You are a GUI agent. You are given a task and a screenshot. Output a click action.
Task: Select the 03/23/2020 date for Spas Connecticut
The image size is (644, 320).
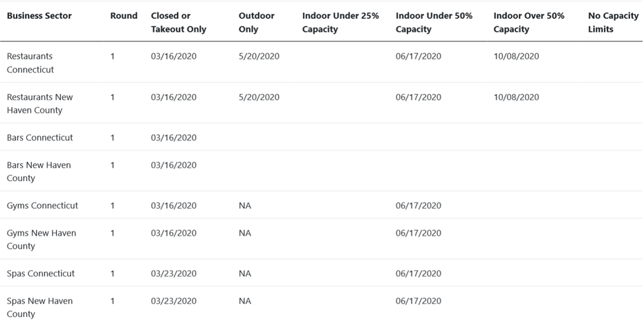174,274
